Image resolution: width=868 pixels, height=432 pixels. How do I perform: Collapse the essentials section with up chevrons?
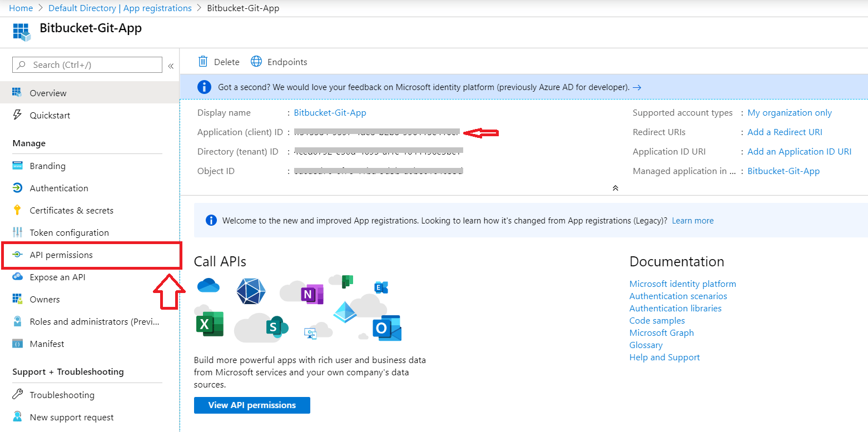615,188
